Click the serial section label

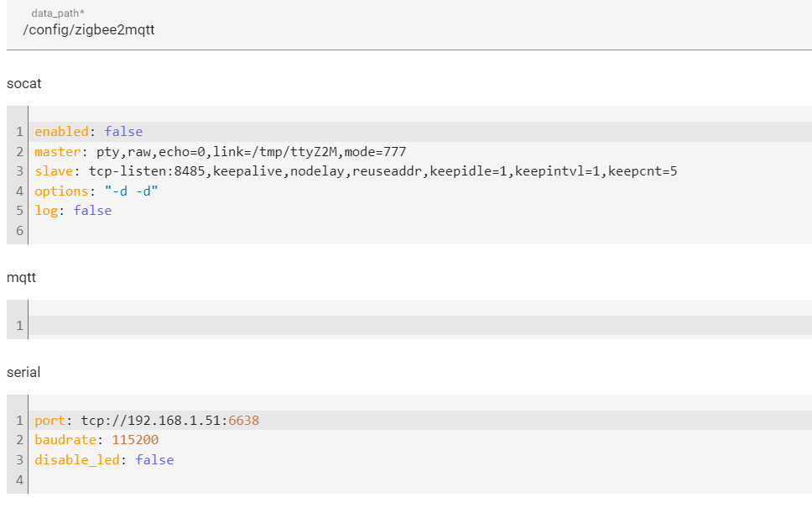23,372
